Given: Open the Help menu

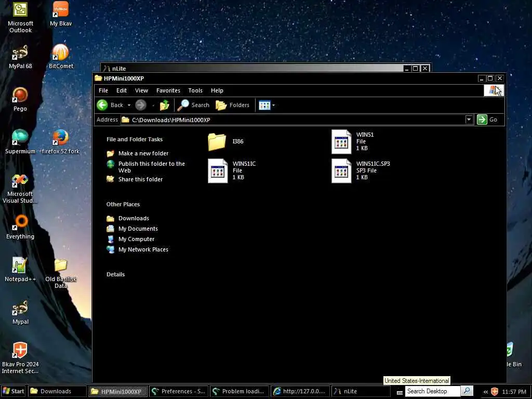Looking at the screenshot, I should (217, 90).
